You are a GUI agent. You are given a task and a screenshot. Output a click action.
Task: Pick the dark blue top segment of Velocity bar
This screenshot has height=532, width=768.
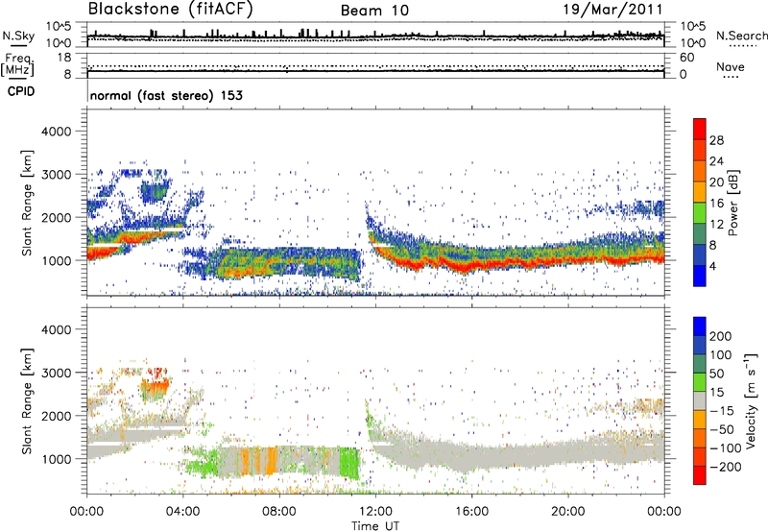700,326
